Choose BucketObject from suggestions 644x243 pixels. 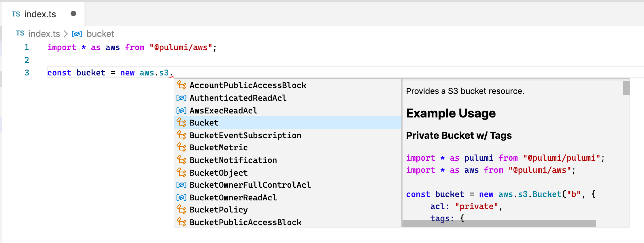(x=288, y=173)
